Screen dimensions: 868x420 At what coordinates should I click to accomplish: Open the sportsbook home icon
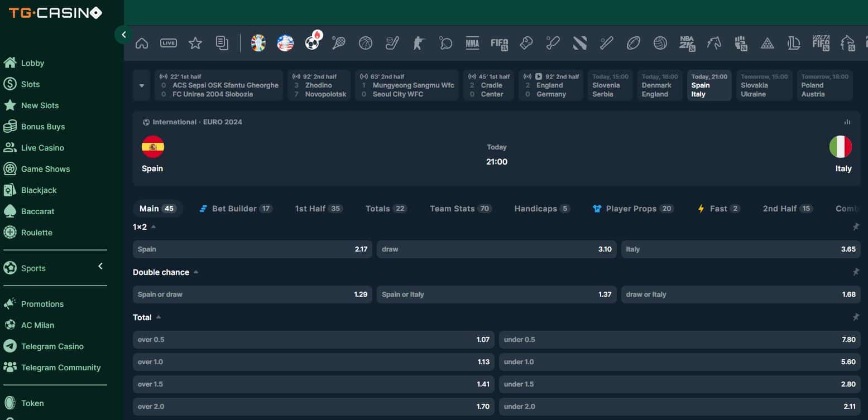(142, 43)
